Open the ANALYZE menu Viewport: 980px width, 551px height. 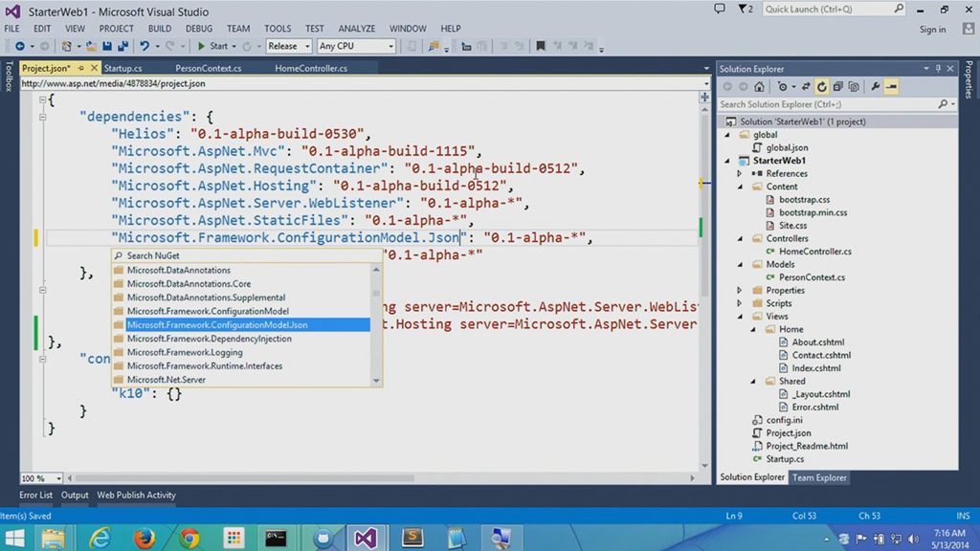pos(357,29)
